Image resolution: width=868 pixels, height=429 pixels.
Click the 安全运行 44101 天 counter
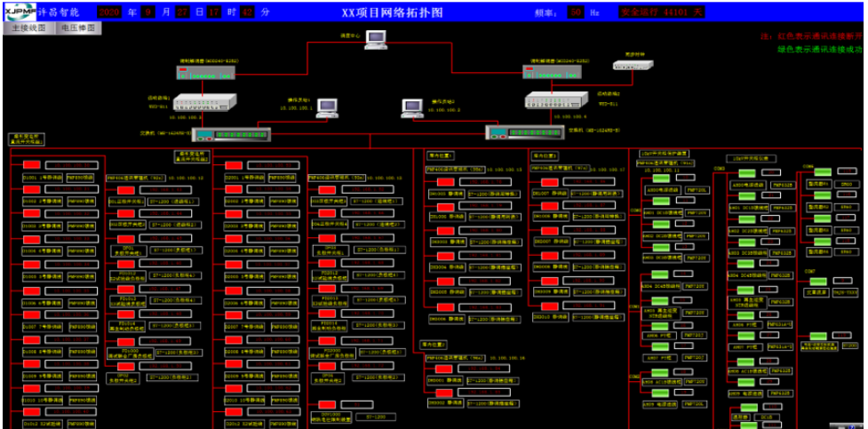pyautogui.click(x=662, y=12)
